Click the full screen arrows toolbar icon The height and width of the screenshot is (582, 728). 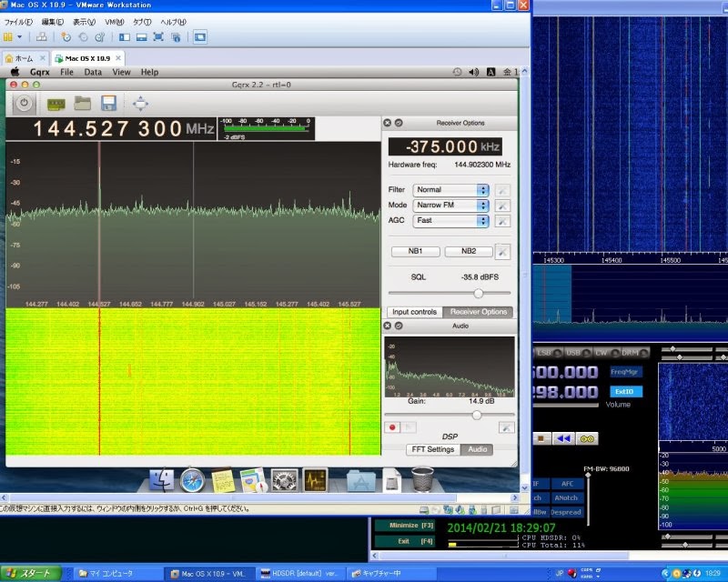(140, 104)
